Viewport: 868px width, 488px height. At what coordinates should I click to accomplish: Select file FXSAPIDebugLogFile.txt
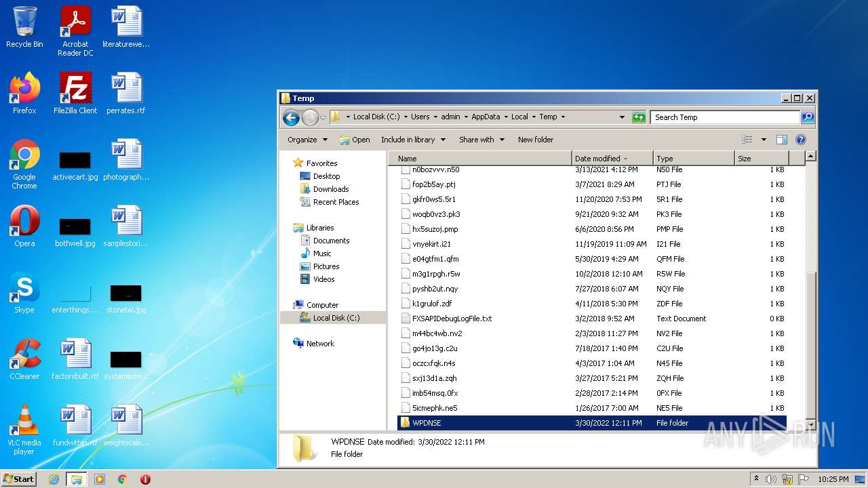pos(591,319)
